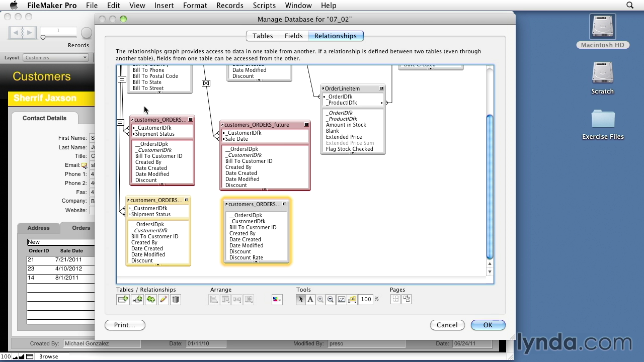Click the record book navigation arrows
This screenshot has height=362, width=644.
tap(23, 33)
